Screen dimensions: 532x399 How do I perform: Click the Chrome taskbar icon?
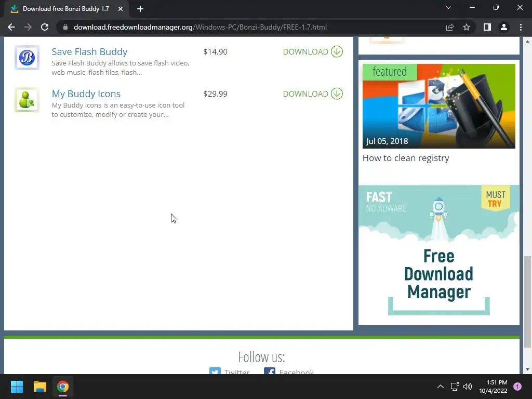[x=63, y=387]
